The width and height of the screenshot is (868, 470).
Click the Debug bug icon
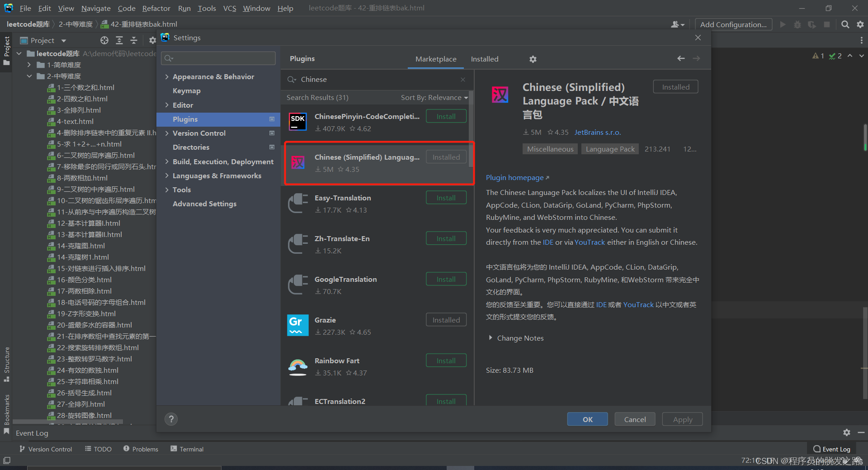pyautogui.click(x=797, y=24)
